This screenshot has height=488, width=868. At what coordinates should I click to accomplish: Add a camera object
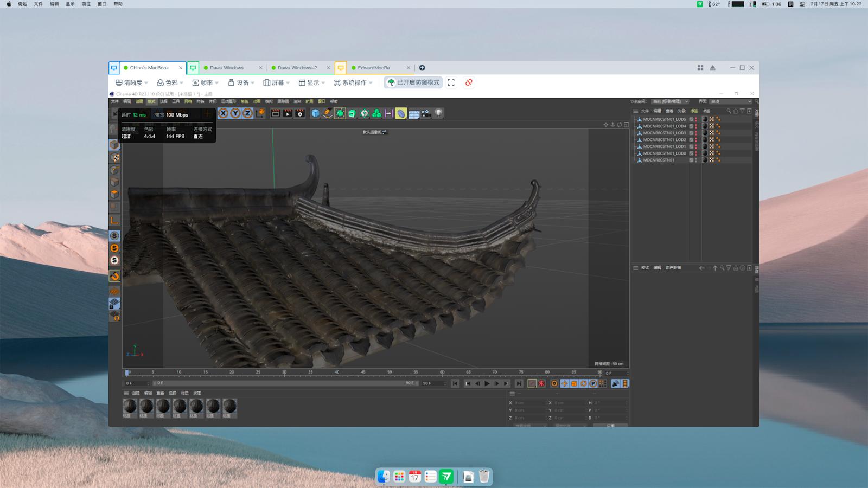[426, 113]
